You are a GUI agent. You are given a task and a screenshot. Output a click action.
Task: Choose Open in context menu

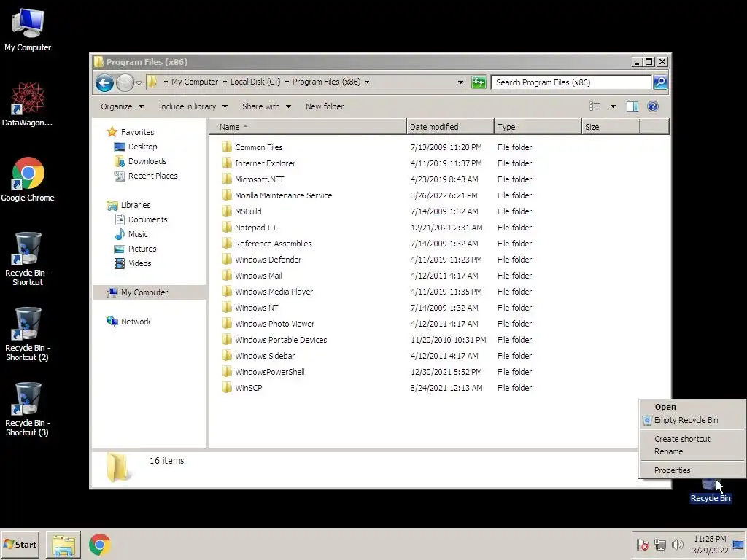click(x=665, y=407)
